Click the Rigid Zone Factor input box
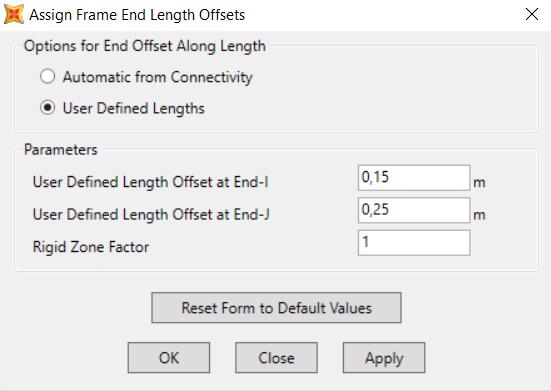This screenshot has width=551, height=391. click(x=414, y=242)
